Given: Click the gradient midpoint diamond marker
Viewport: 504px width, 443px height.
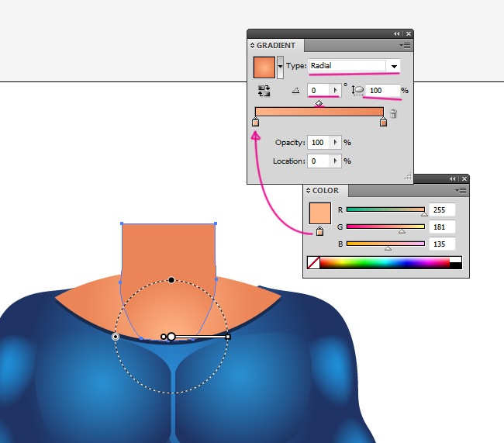Looking at the screenshot, I should coord(319,103).
